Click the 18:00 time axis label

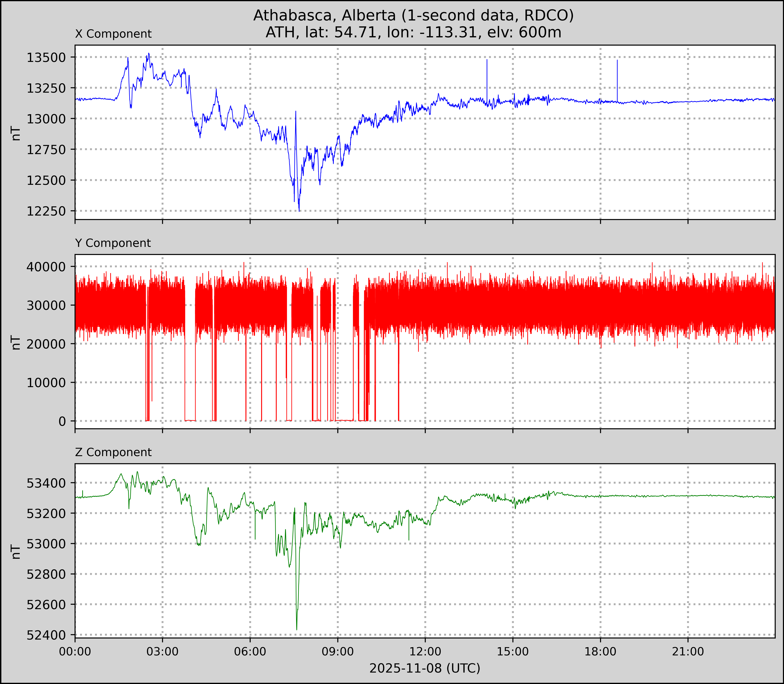600,652
